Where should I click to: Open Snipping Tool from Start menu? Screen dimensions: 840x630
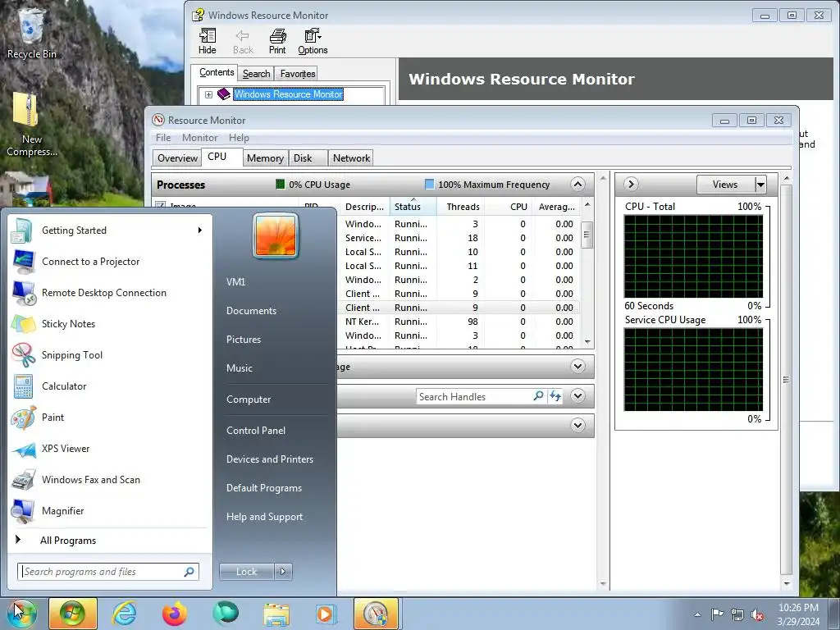coord(107,354)
